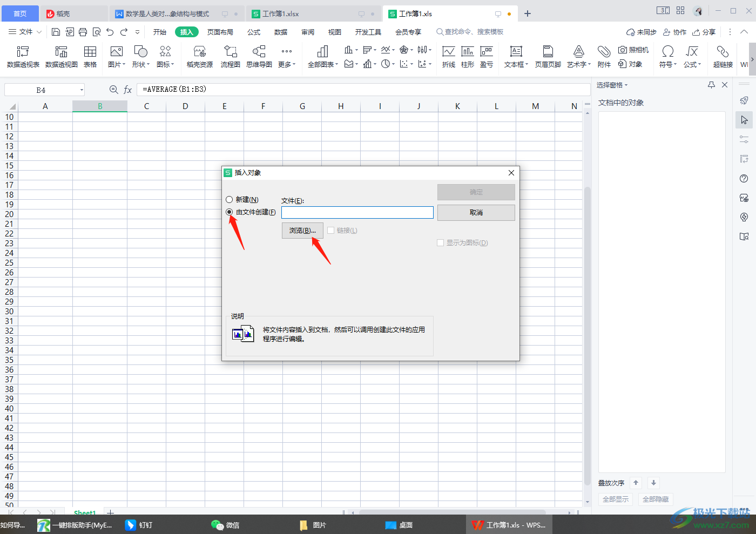Pin the 选择窗格 selection pane
Image resolution: width=756 pixels, height=534 pixels.
(x=711, y=85)
